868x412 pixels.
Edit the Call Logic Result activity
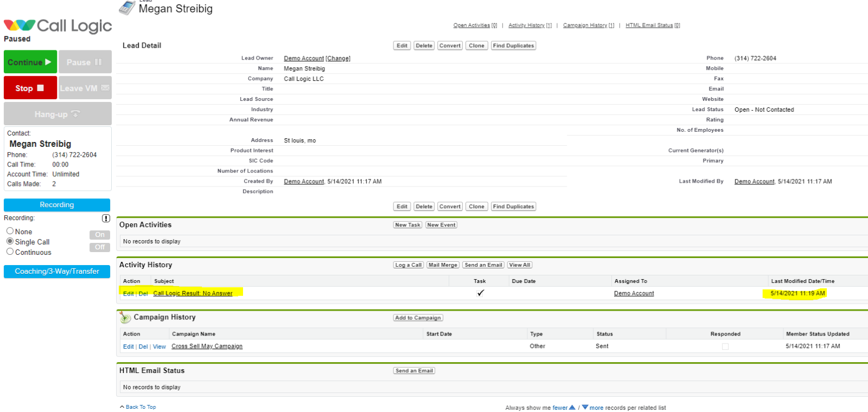129,294
